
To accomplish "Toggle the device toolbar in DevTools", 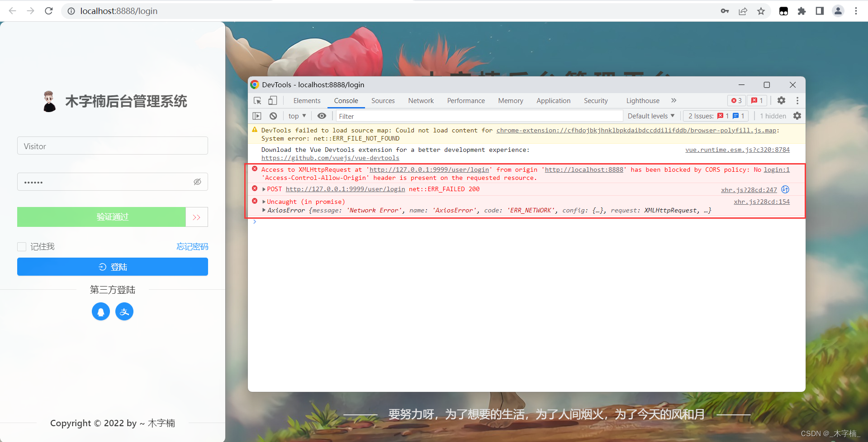I will pyautogui.click(x=273, y=100).
